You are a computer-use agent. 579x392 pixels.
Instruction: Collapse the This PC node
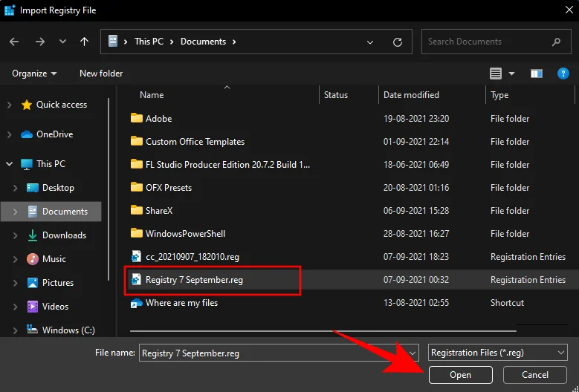point(9,164)
